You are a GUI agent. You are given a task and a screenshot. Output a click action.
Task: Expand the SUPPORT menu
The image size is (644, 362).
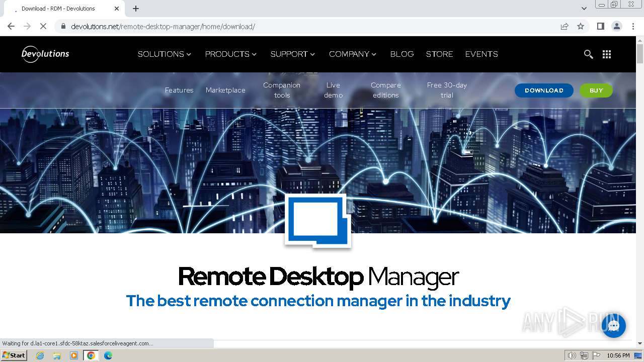tap(293, 54)
